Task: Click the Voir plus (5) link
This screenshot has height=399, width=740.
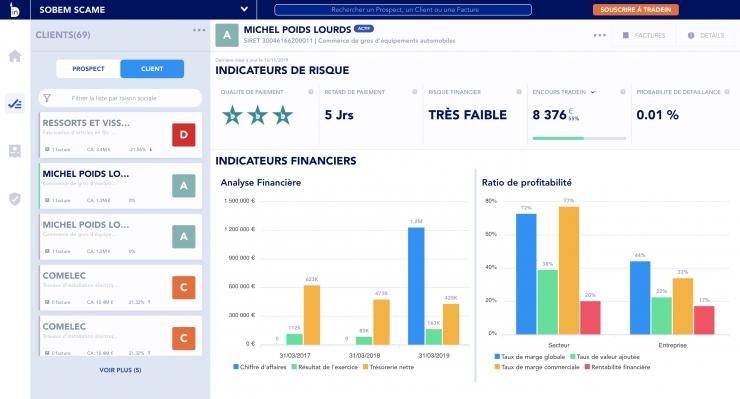Action: [x=120, y=370]
